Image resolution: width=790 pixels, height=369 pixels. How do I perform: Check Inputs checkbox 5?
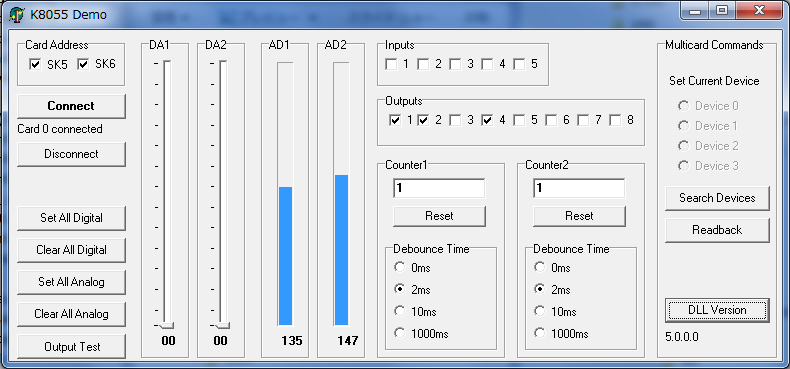pyautogui.click(x=519, y=65)
